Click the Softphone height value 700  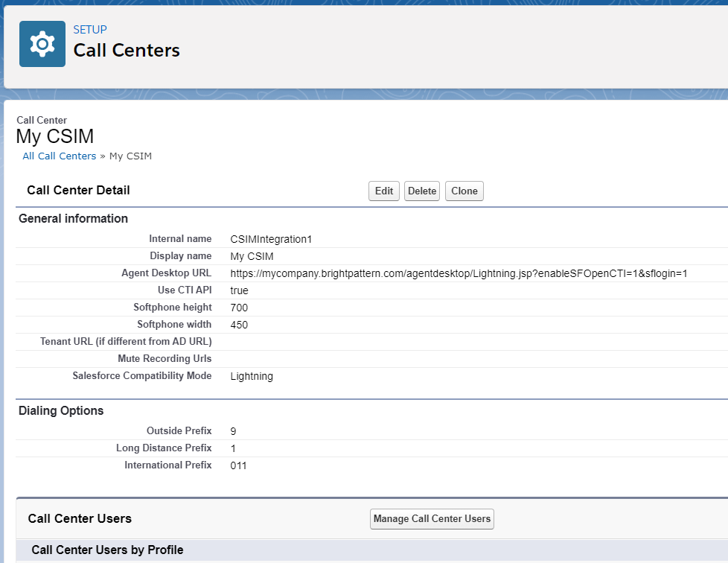[239, 308]
